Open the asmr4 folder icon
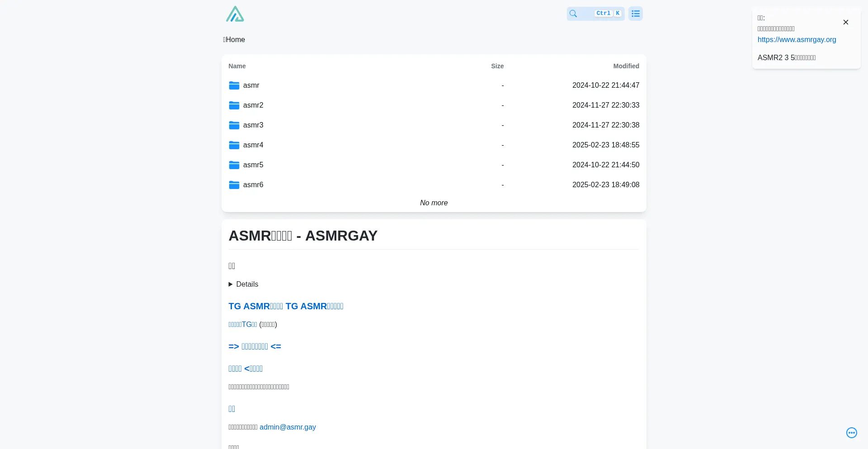 pos(234,145)
